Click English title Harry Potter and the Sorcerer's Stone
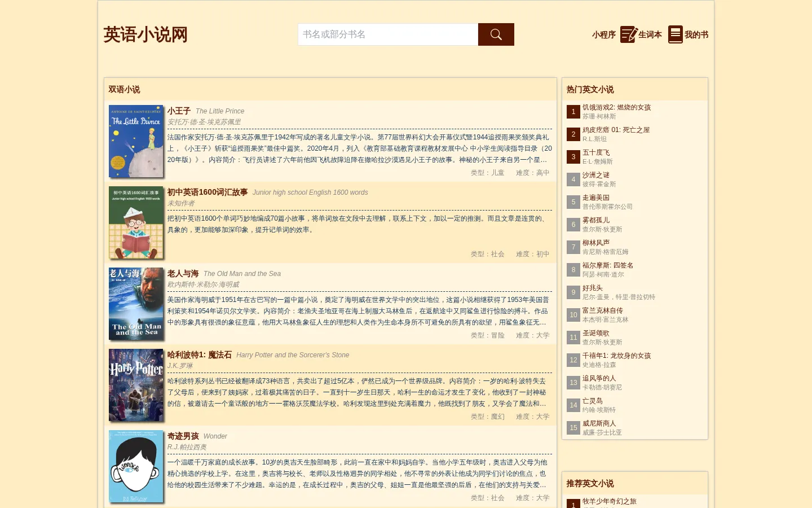Image resolution: width=812 pixels, height=508 pixels. coord(293,355)
